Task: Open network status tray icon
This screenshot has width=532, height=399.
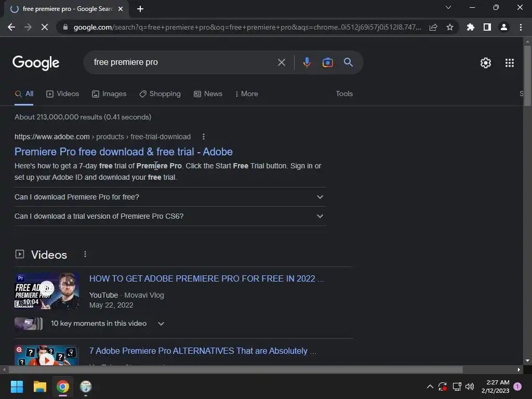Action: pos(457,387)
